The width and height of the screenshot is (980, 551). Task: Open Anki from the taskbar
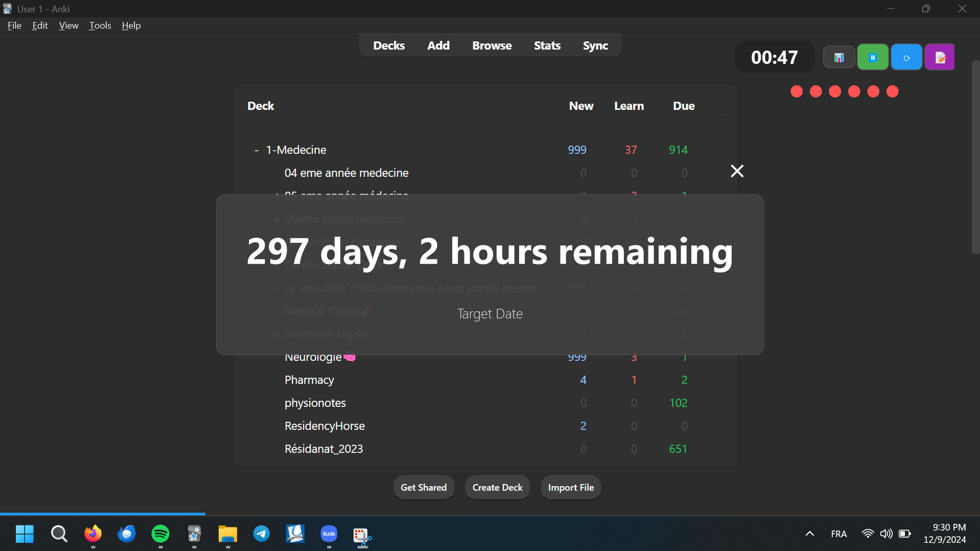194,534
